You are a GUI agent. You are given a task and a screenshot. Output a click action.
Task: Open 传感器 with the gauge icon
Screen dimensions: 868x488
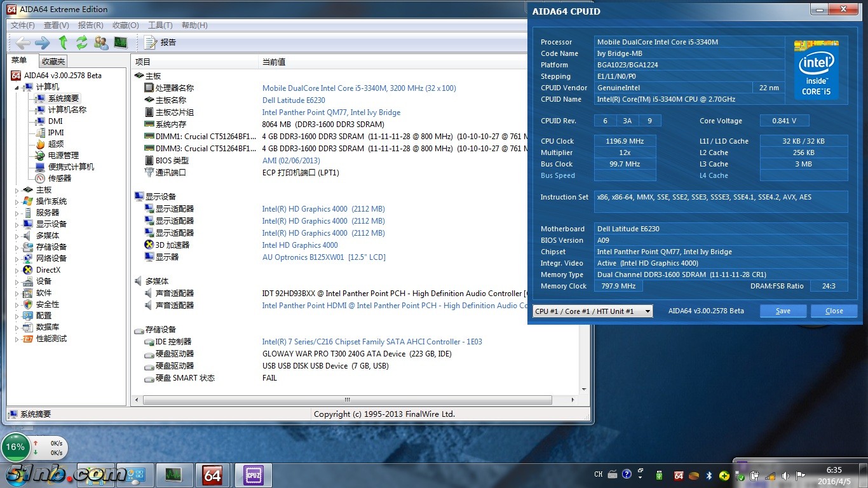pyautogui.click(x=60, y=179)
